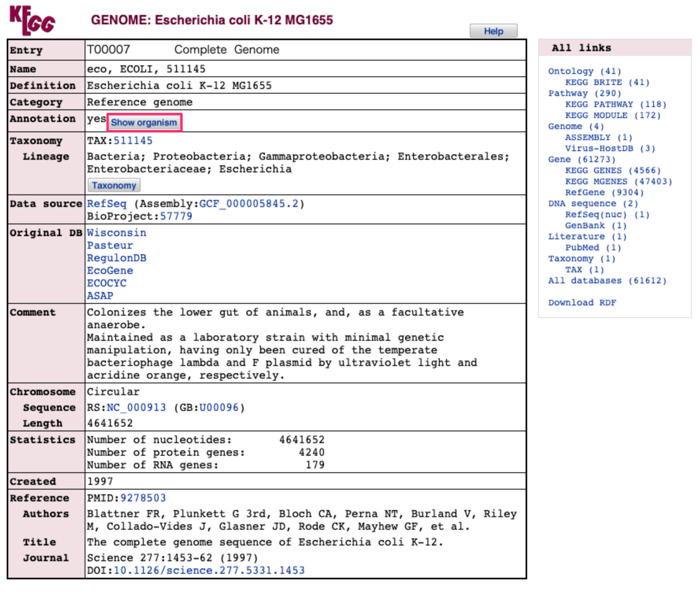
Task: Click chromosome length value 4641652
Action: click(x=110, y=423)
